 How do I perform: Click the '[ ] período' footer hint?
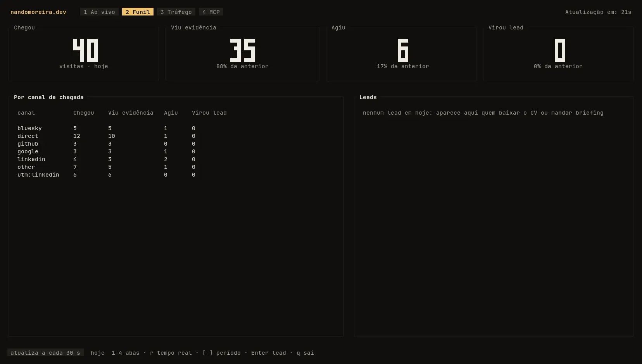tap(221, 353)
